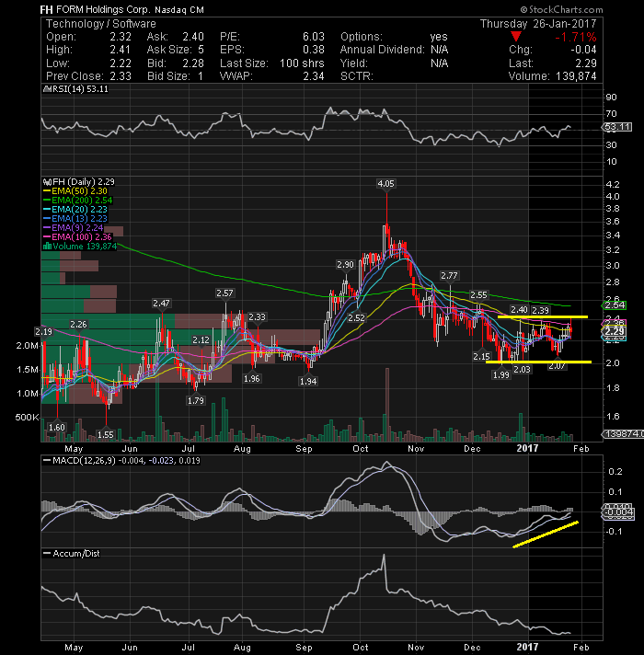The image size is (644, 655).
Task: Click the P/E value 6.03
Action: [313, 37]
